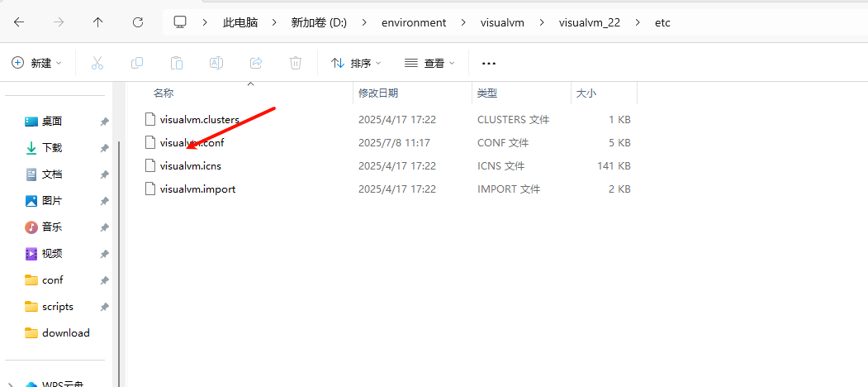Image resolution: width=868 pixels, height=387 pixels.
Task: Open the 查看 view dropdown
Action: 429,63
